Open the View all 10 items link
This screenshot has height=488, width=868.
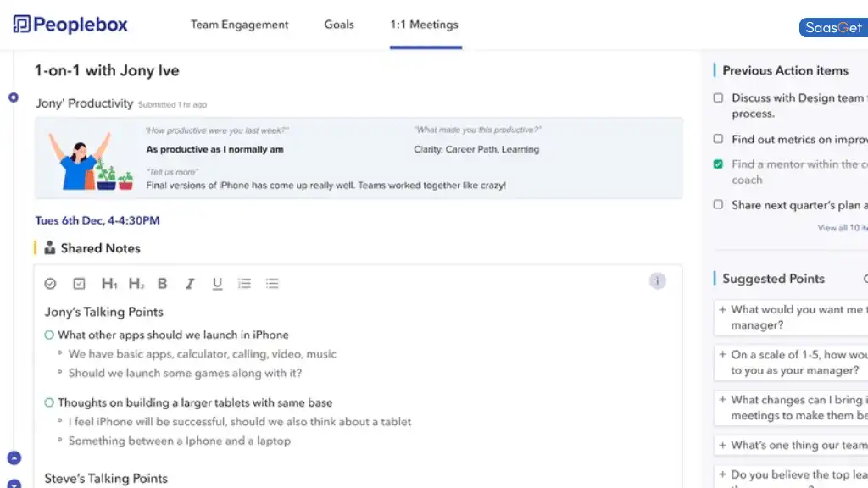pos(843,228)
